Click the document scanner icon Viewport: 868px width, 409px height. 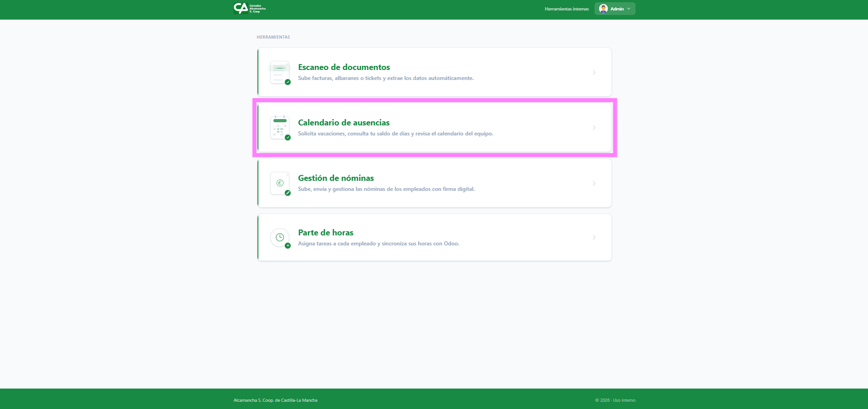(x=280, y=73)
